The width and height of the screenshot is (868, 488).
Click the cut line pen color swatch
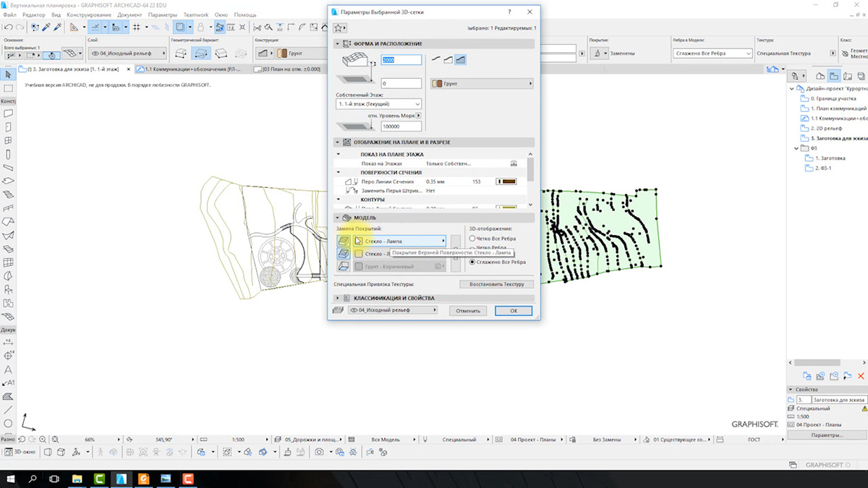pyautogui.click(x=505, y=181)
